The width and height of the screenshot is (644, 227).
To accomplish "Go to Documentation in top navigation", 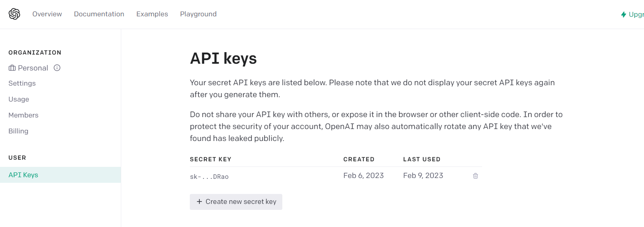I will click(x=99, y=14).
